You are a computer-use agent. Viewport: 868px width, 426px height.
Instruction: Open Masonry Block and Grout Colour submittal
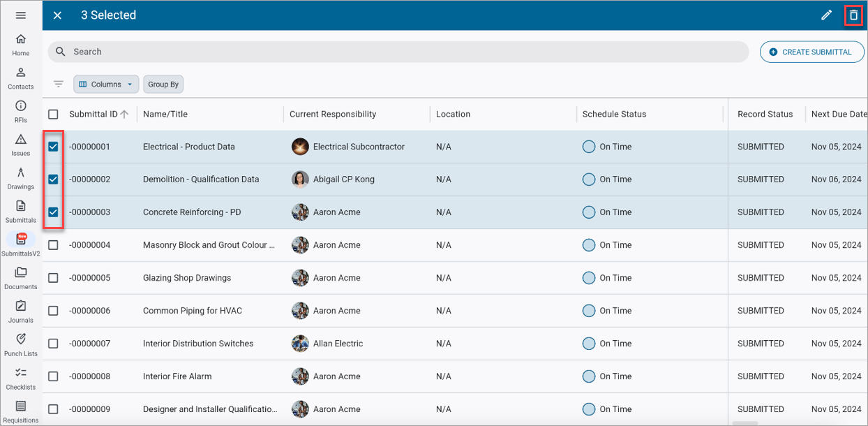[x=209, y=245]
